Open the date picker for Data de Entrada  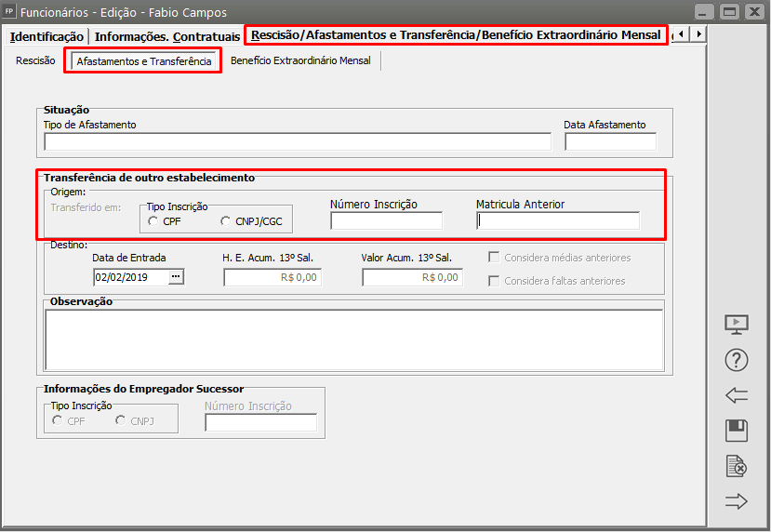pyautogui.click(x=176, y=277)
